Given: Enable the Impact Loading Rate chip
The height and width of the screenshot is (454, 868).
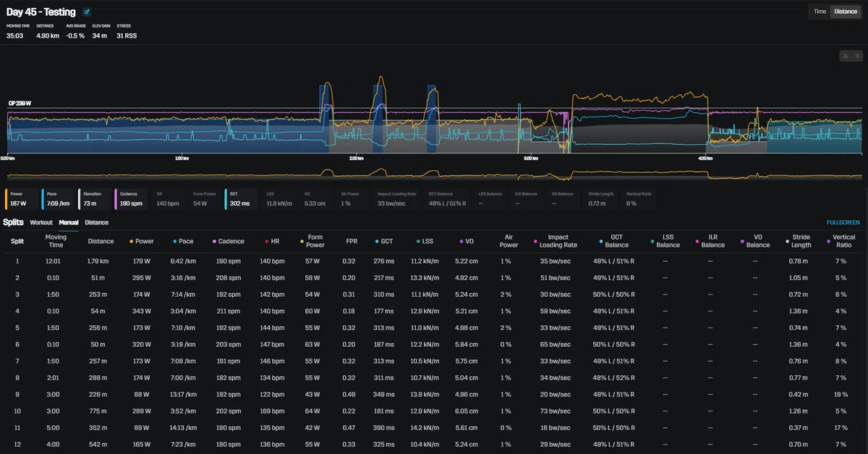Looking at the screenshot, I should 396,199.
